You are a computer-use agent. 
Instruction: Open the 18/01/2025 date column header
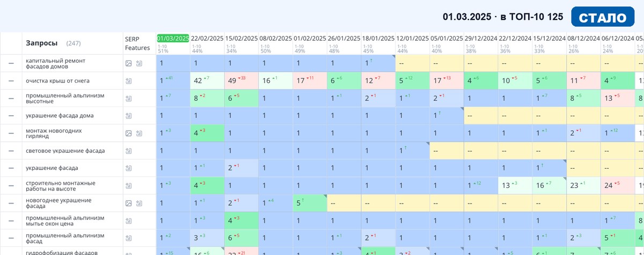[378, 39]
